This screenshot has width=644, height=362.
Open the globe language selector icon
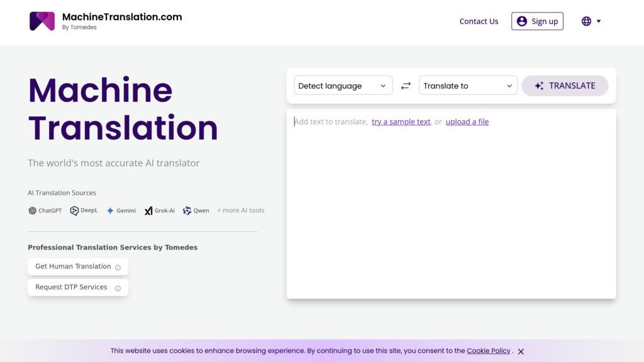coord(586,21)
